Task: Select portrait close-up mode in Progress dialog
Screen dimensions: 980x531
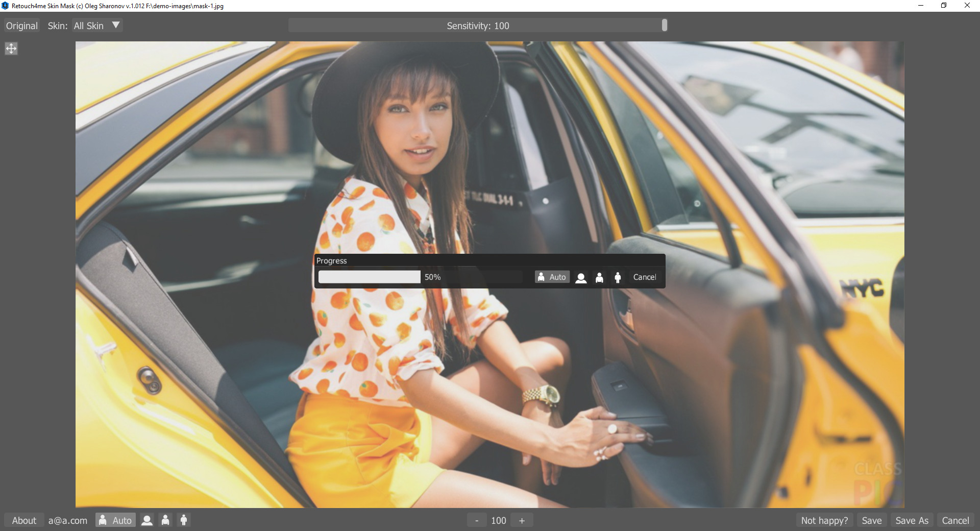Action: point(581,277)
